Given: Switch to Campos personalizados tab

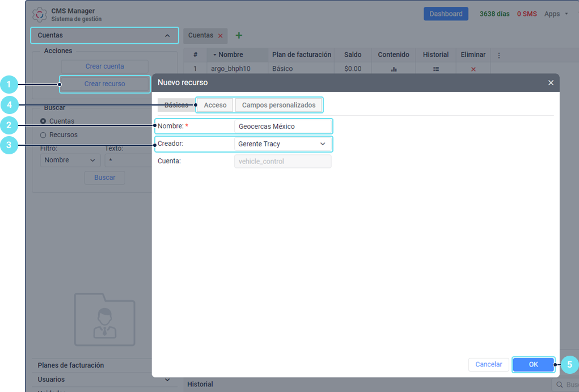Looking at the screenshot, I should click(278, 105).
